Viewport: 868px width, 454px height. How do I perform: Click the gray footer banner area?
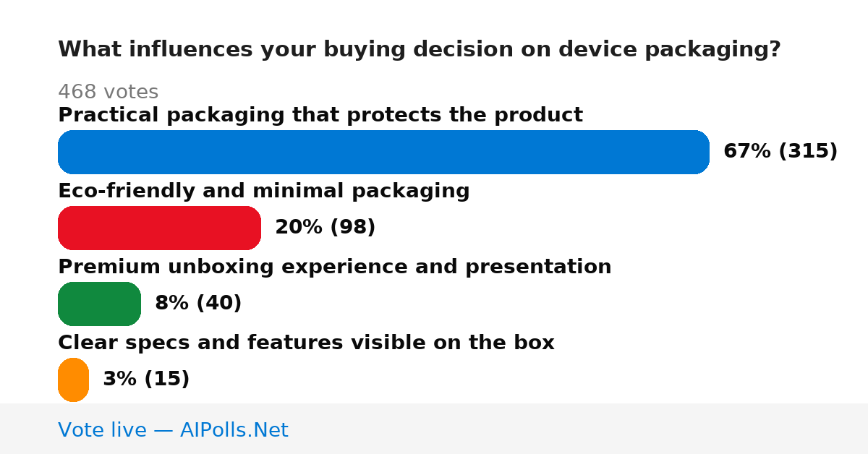tap(434, 429)
